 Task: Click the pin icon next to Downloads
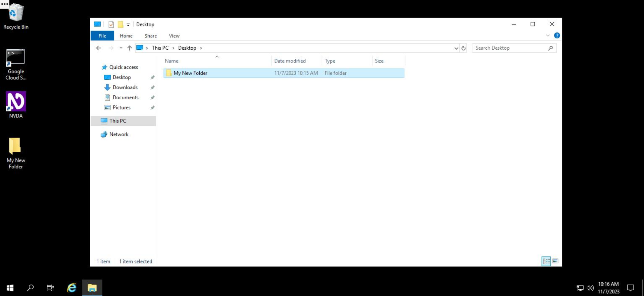click(152, 88)
